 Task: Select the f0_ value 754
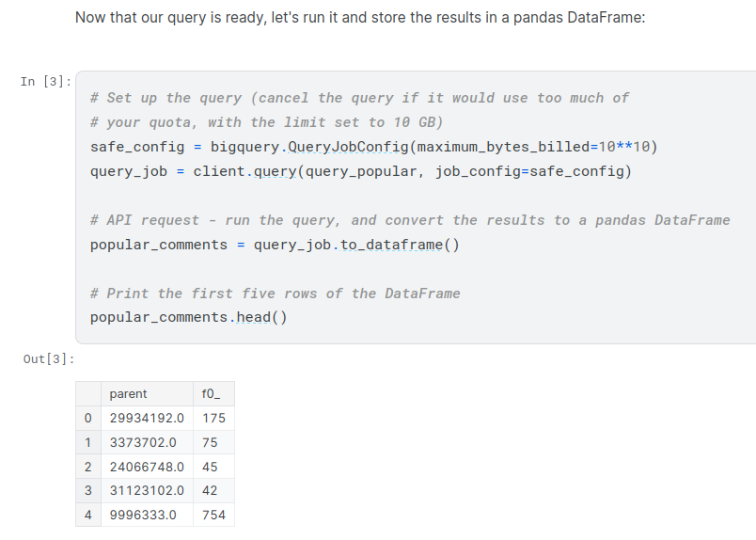coord(213,515)
